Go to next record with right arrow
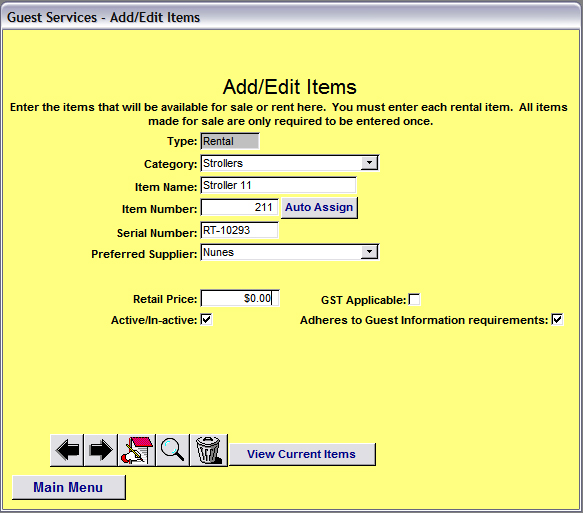Image resolution: width=583 pixels, height=513 pixels. tap(101, 450)
